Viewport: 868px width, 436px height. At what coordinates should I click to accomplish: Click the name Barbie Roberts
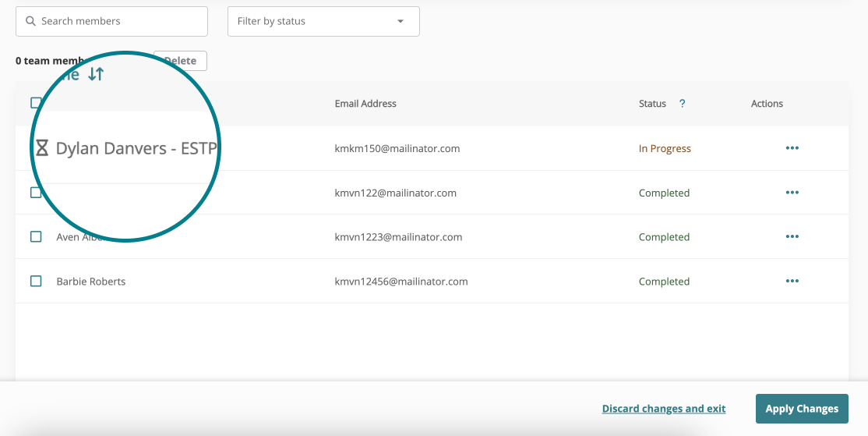[x=91, y=282]
